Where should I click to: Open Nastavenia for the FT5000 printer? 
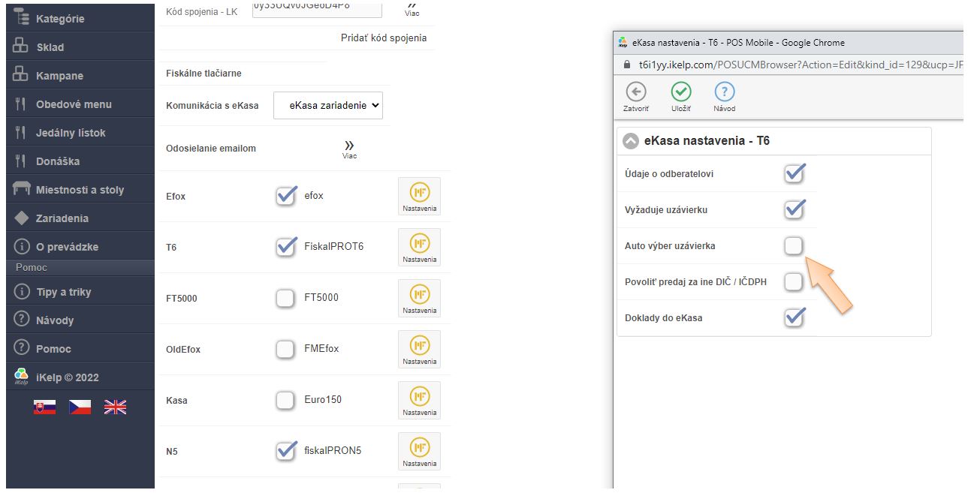(419, 299)
